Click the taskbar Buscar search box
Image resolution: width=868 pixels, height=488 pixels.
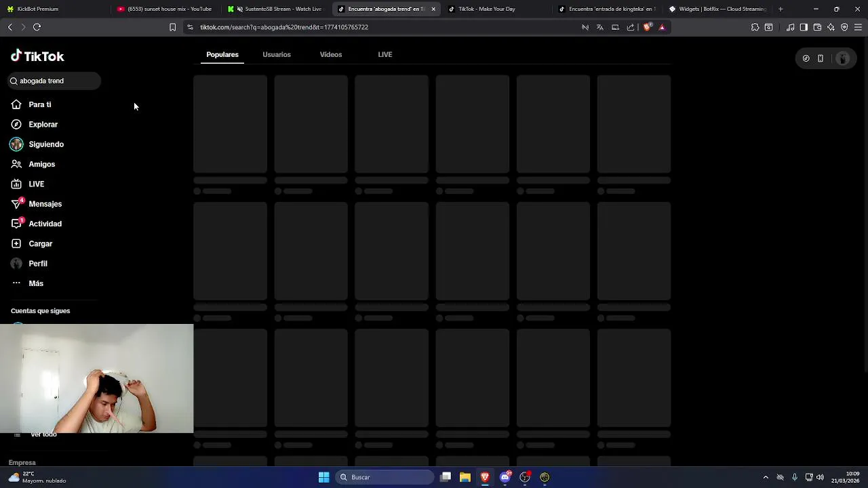[x=384, y=477]
